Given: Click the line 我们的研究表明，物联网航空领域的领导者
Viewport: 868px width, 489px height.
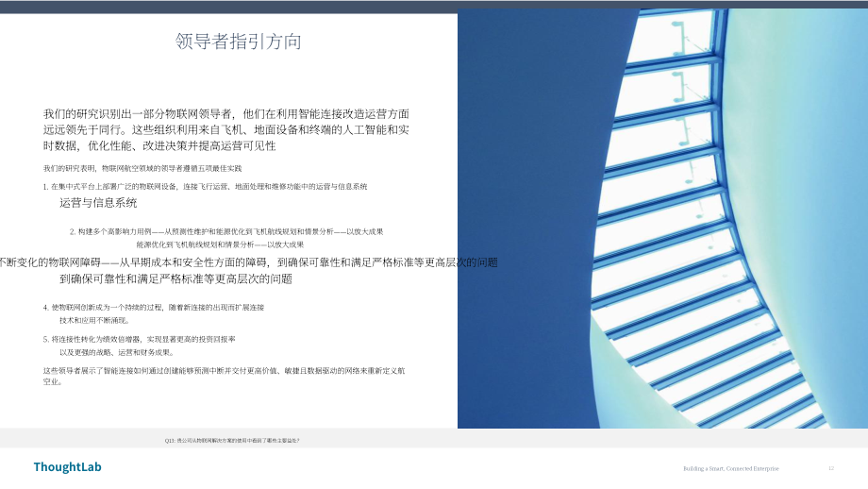Looking at the screenshot, I should (x=142, y=168).
